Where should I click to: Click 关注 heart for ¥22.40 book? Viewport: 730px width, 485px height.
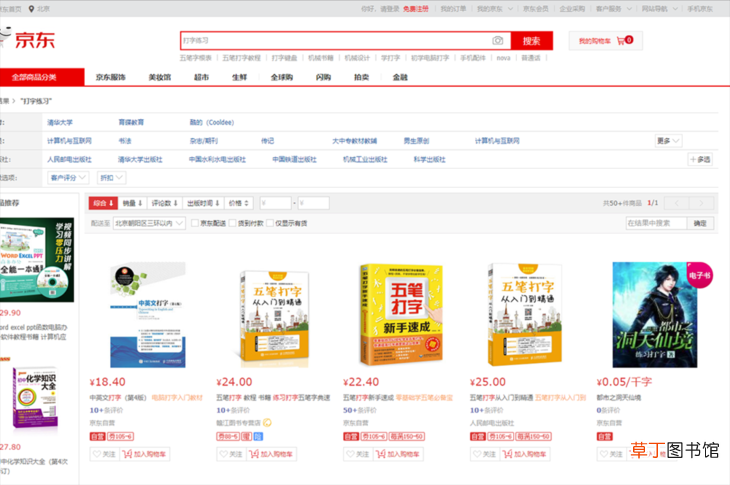[x=358, y=454]
